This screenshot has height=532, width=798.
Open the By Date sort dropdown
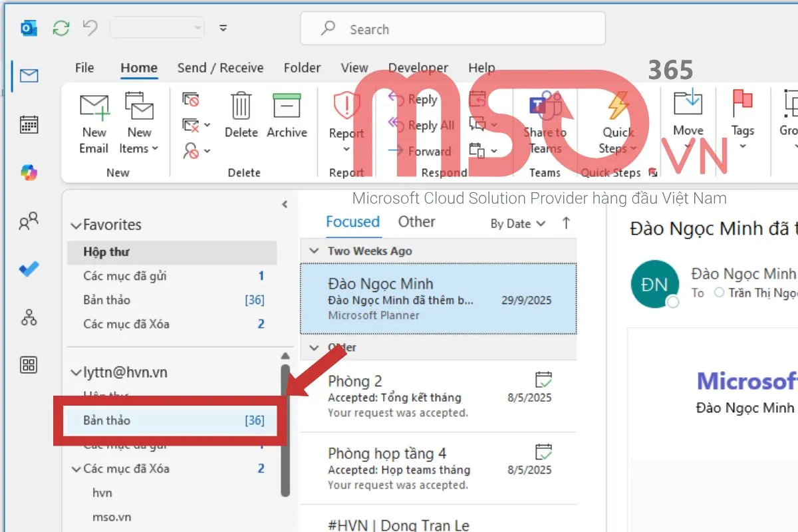coord(517,224)
